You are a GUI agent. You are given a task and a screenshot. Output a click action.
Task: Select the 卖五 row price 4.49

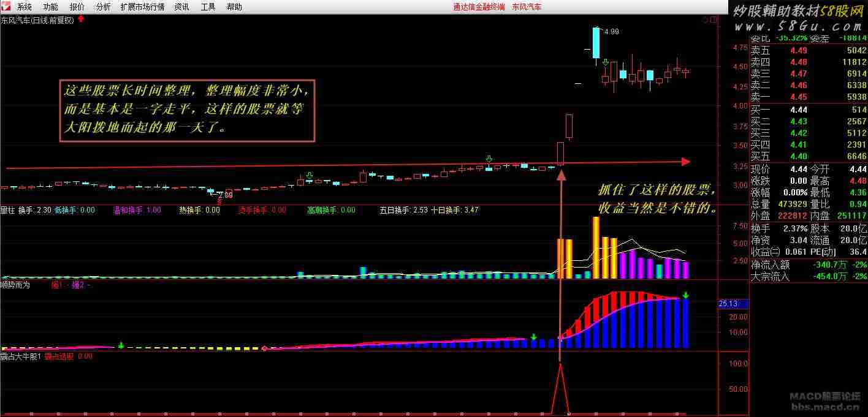pyautogui.click(x=798, y=50)
